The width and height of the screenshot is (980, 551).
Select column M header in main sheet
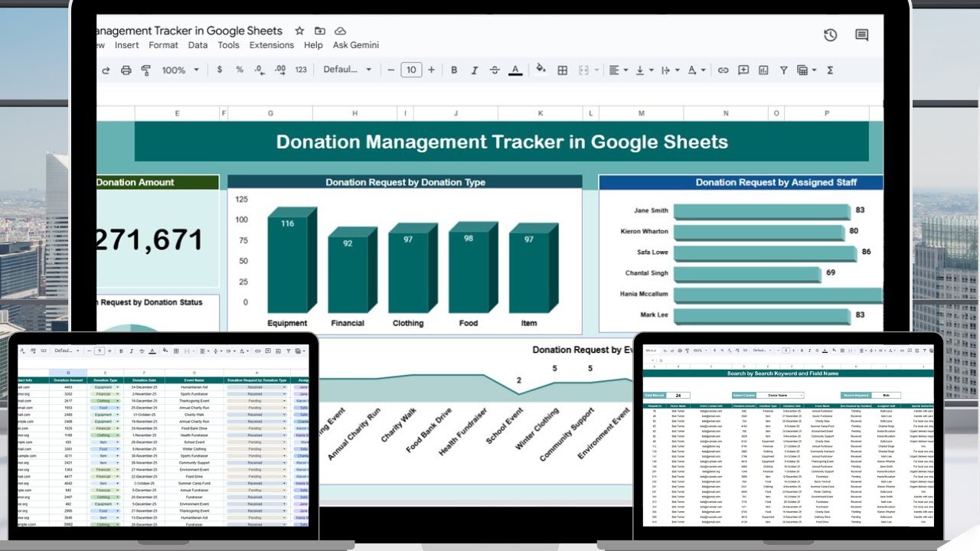641,113
